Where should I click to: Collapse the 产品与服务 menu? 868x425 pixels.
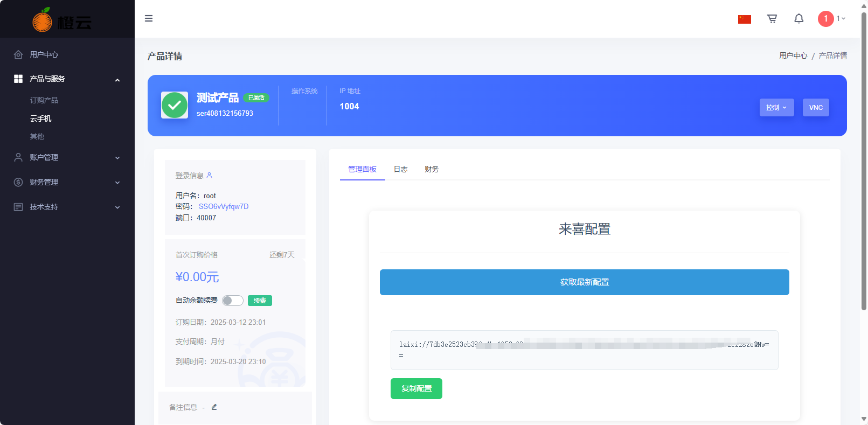click(x=67, y=79)
